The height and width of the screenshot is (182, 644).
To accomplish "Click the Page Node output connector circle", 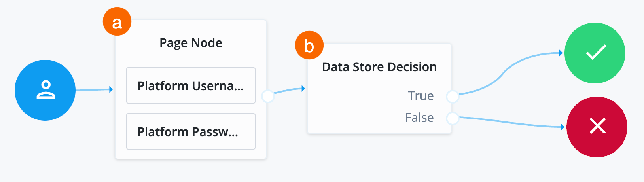I will [268, 96].
